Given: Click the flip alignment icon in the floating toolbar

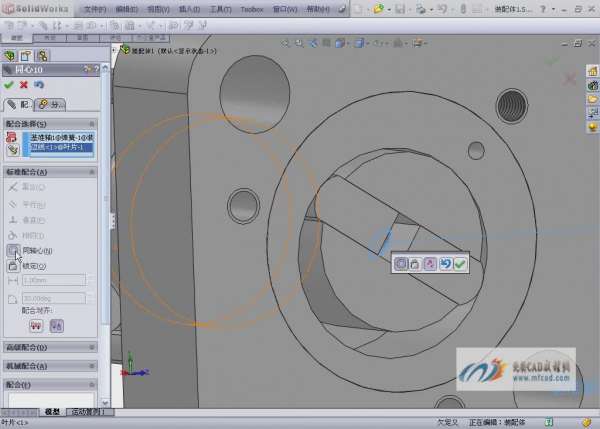Looking at the screenshot, I should (x=429, y=263).
